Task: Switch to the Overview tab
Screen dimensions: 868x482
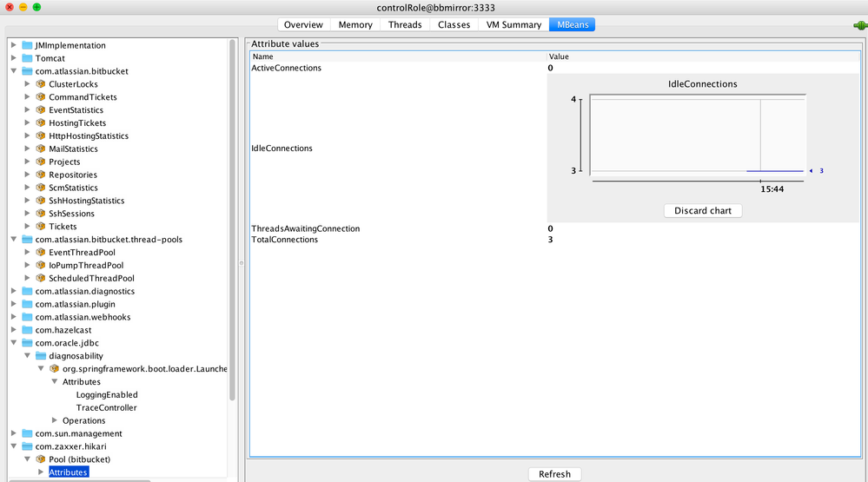Action: [303, 25]
